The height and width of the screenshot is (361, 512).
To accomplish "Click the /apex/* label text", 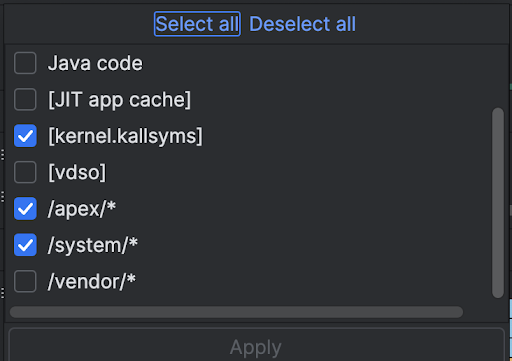I will coord(82,209).
